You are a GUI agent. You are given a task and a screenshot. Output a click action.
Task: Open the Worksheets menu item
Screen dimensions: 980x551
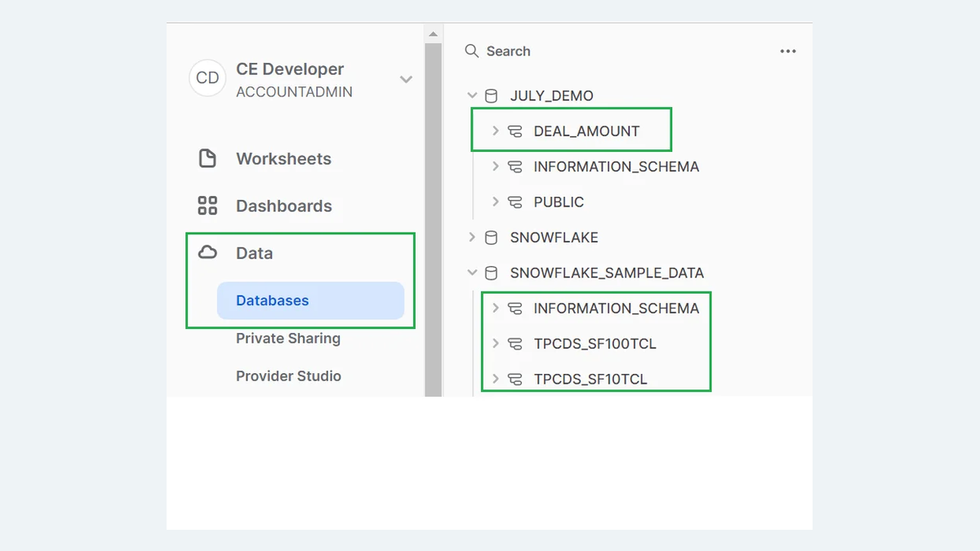point(283,158)
